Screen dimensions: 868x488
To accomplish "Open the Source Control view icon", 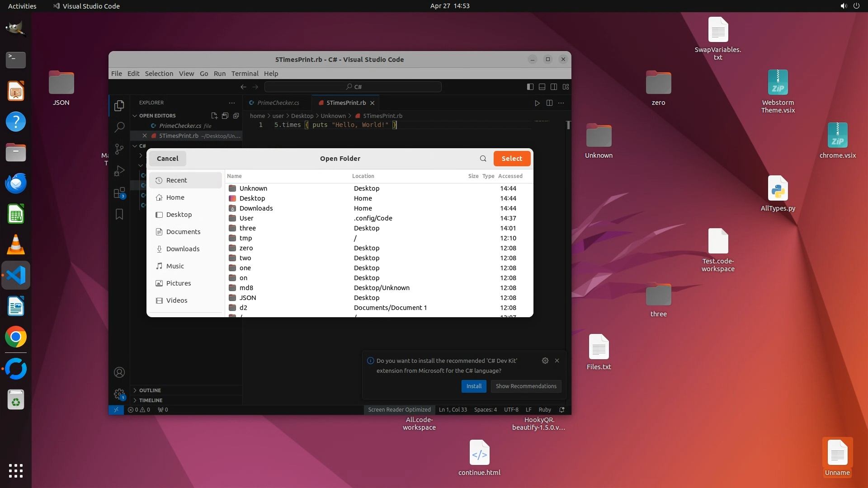I will point(119,149).
